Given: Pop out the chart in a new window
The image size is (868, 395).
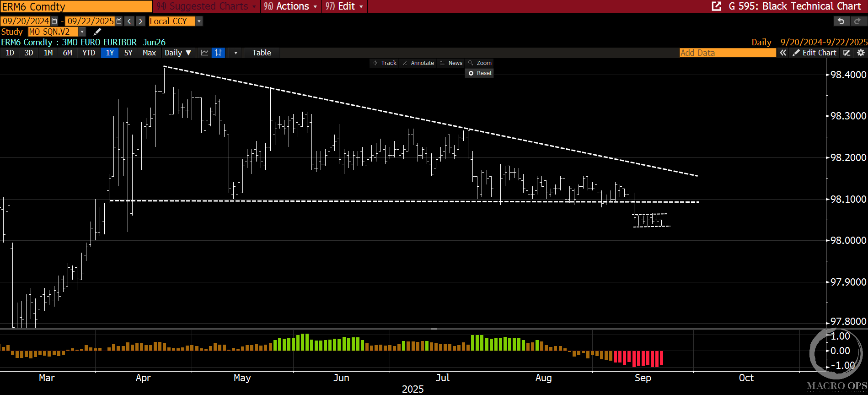Looking at the screenshot, I should (x=716, y=6).
